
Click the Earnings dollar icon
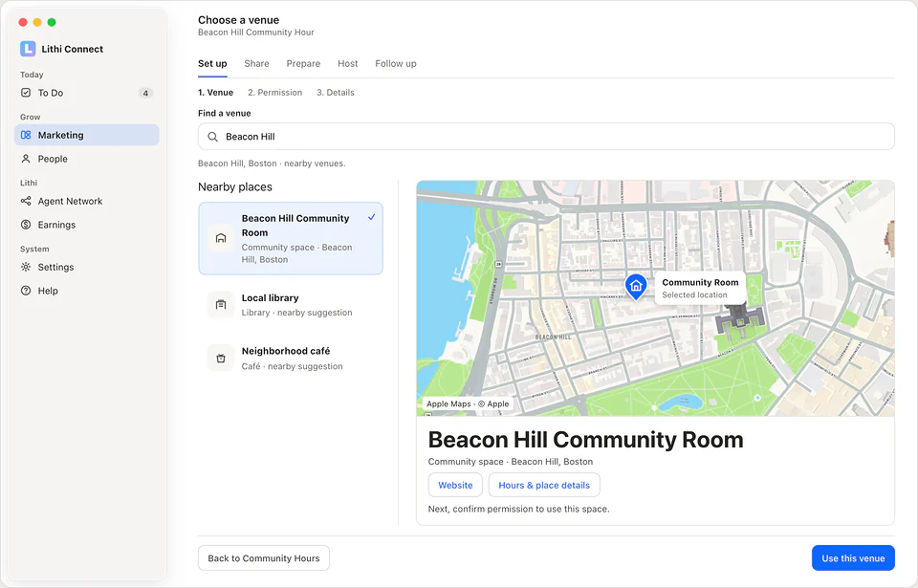point(26,225)
